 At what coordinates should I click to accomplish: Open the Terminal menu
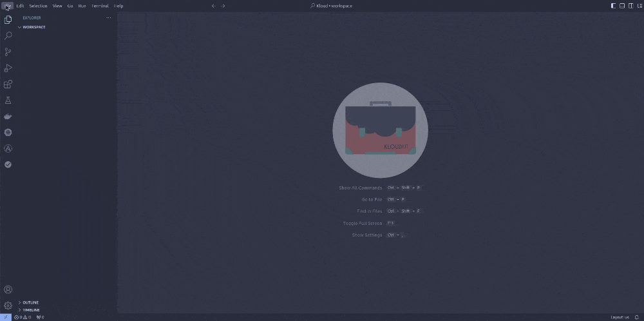click(x=100, y=6)
